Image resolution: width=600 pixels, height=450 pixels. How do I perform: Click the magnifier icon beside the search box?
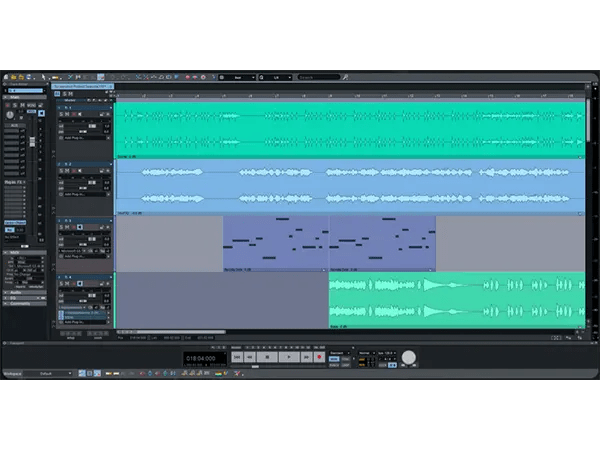point(345,77)
